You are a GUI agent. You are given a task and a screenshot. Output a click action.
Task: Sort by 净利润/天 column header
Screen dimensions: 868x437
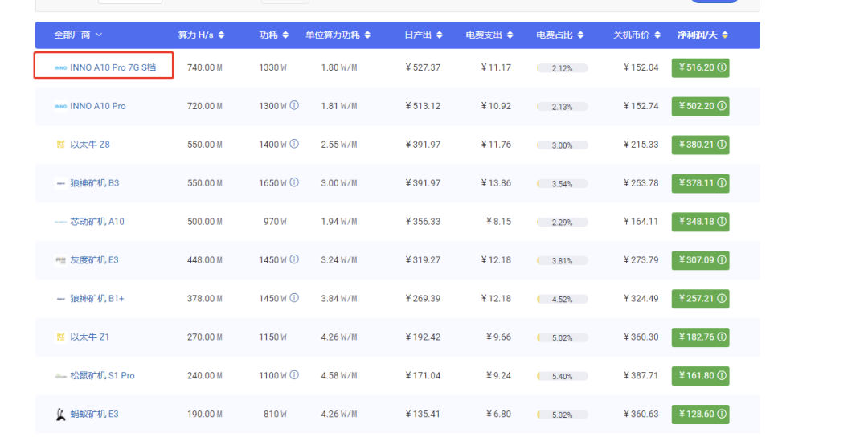tap(702, 35)
